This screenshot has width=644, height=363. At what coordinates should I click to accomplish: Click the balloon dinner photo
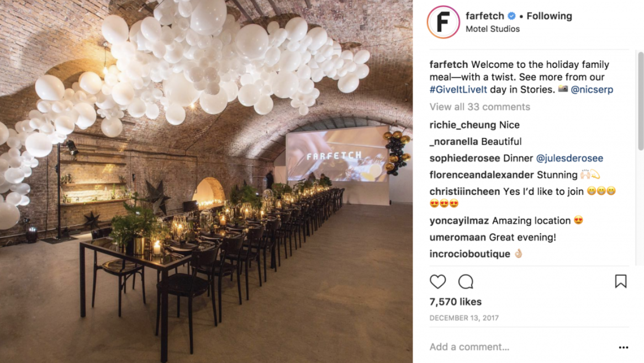(206, 181)
